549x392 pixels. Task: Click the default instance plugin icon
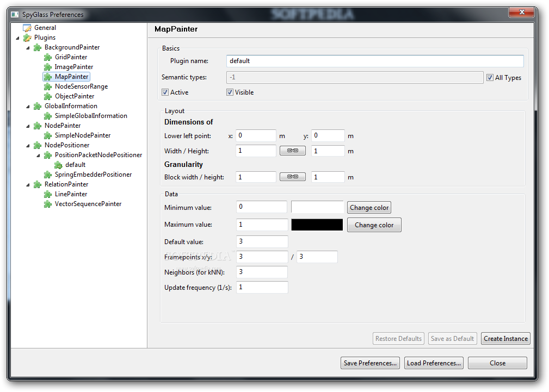tap(58, 165)
